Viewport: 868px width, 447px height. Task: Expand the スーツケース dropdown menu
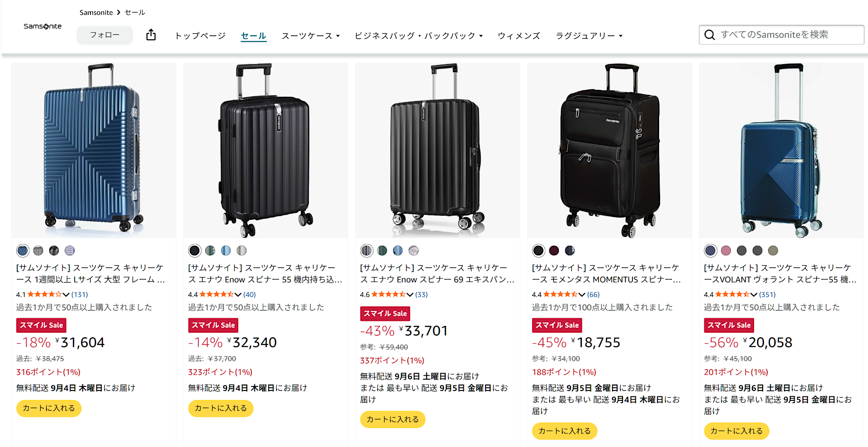[x=311, y=36]
